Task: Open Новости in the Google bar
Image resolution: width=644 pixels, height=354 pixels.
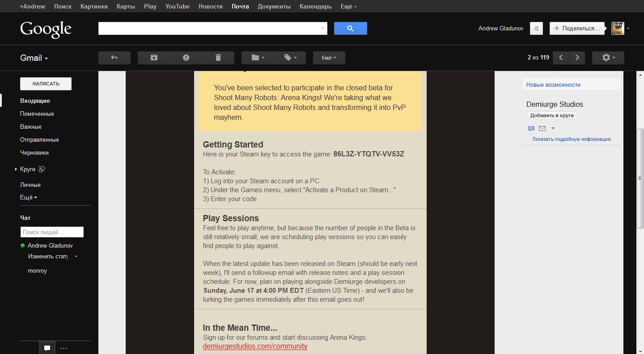Action: (x=211, y=6)
